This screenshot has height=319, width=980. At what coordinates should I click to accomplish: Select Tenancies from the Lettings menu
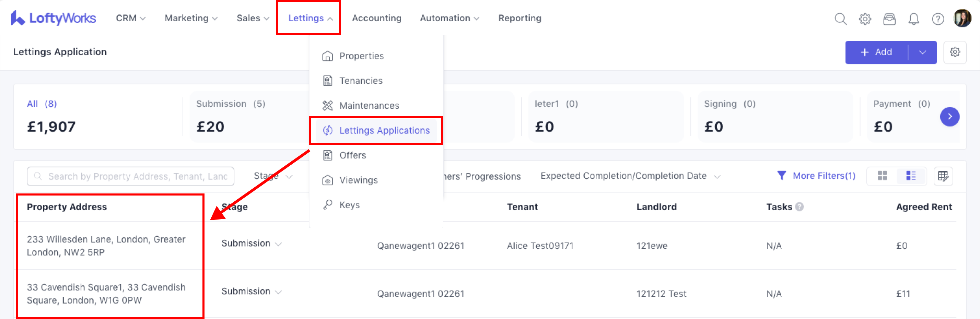click(x=360, y=81)
